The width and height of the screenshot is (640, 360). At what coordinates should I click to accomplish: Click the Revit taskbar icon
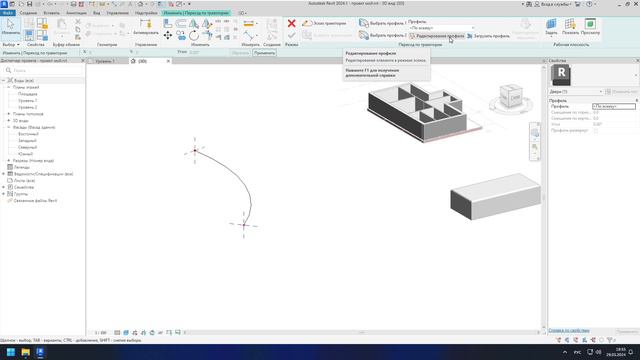tap(40, 352)
